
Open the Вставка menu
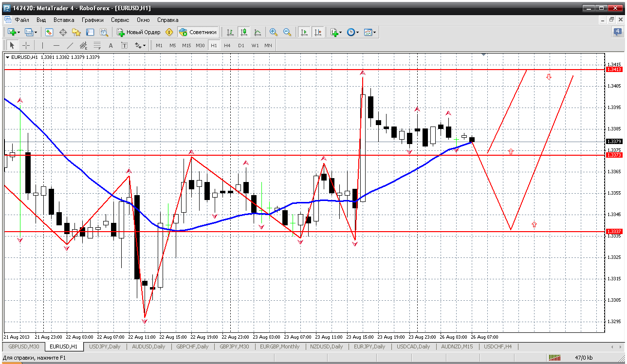(64, 20)
